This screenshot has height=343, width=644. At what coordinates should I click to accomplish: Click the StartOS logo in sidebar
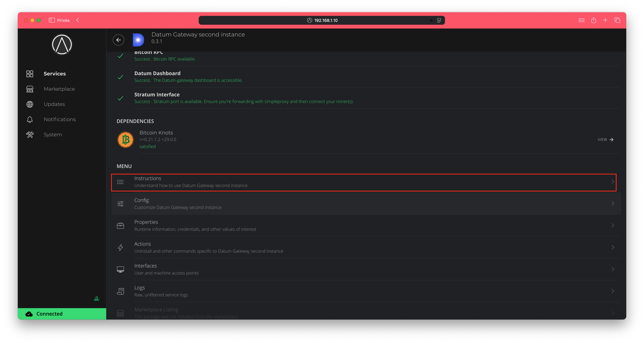pos(62,45)
